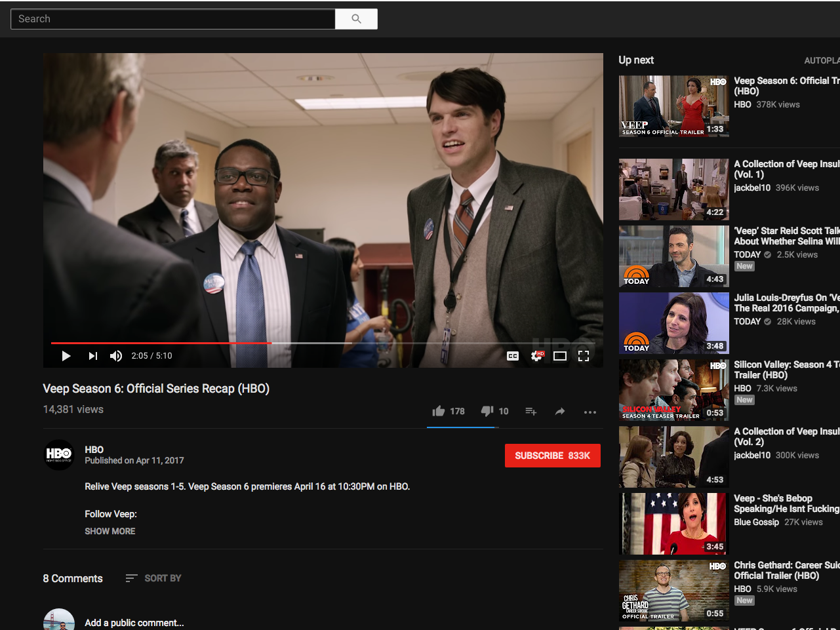Click the jackbel10 396K views channel line
Screen dimensions: 840x630
click(776, 188)
